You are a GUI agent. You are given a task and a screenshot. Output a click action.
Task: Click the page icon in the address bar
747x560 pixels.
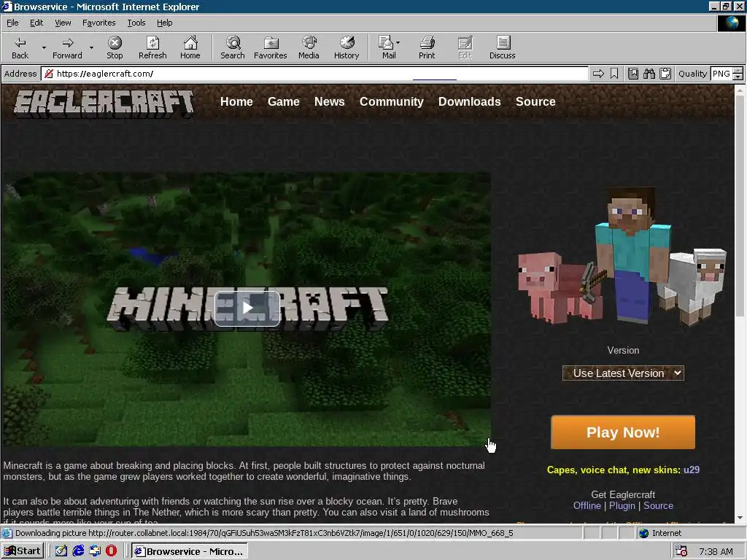48,74
